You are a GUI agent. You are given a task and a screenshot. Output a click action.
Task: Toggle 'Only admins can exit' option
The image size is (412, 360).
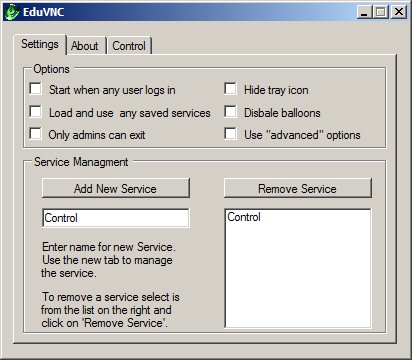35,134
